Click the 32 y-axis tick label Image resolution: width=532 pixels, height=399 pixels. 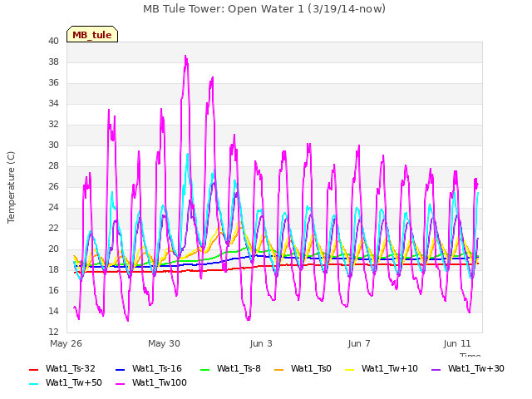tap(53, 124)
